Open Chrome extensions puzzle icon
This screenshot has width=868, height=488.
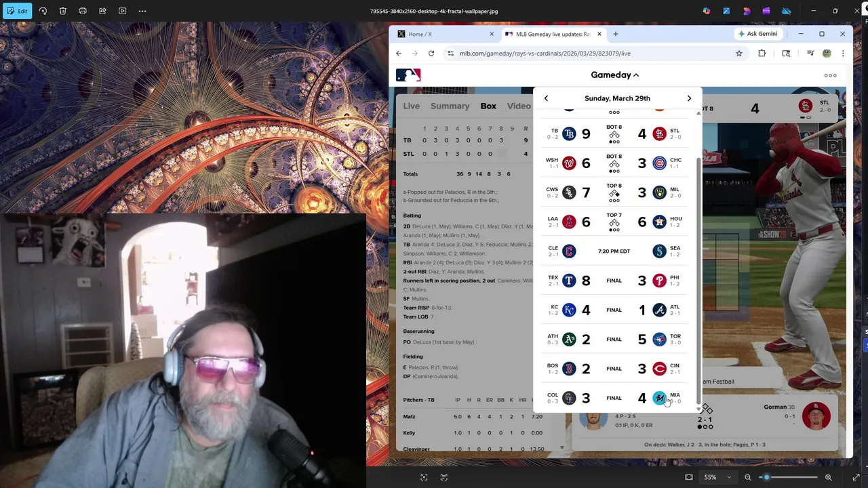coord(762,54)
